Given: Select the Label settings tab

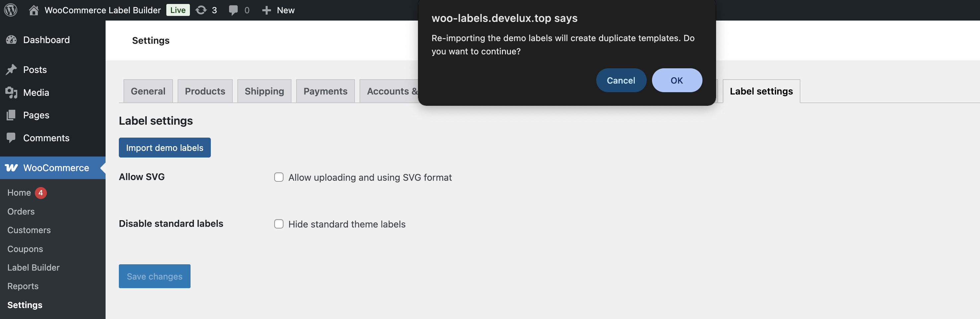Looking at the screenshot, I should [x=761, y=91].
